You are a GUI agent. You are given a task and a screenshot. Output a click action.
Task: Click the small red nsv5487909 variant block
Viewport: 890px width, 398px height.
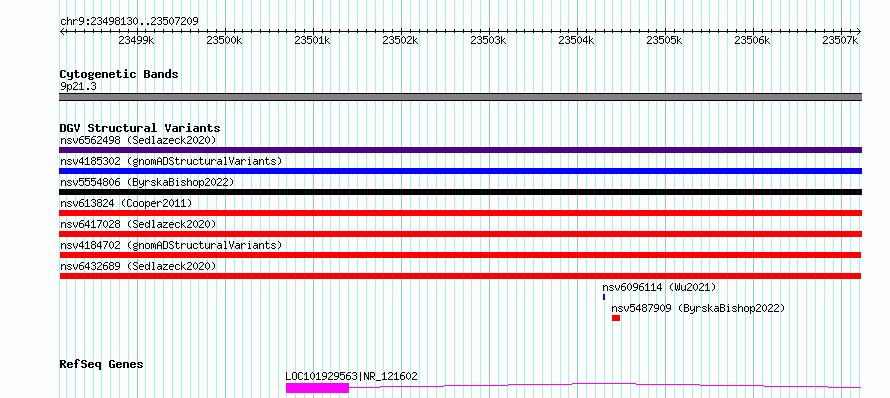click(616, 318)
